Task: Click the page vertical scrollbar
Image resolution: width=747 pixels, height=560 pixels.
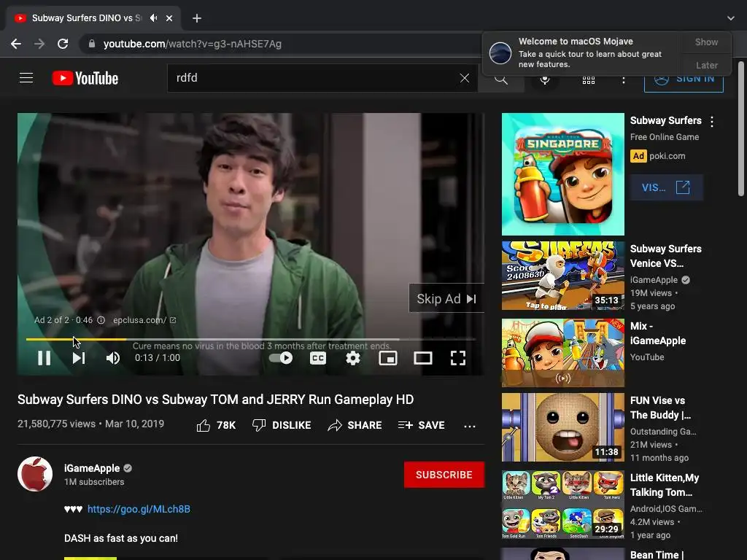Action: coord(741,128)
